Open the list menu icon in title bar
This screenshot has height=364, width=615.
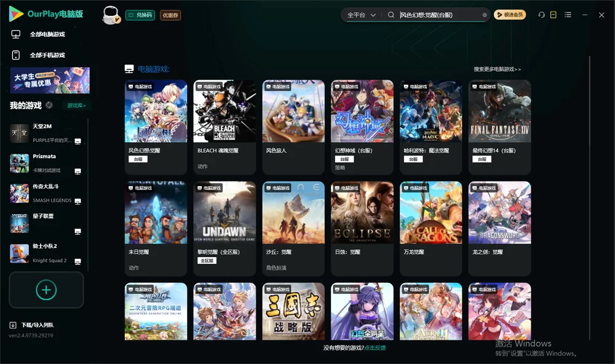(x=568, y=15)
